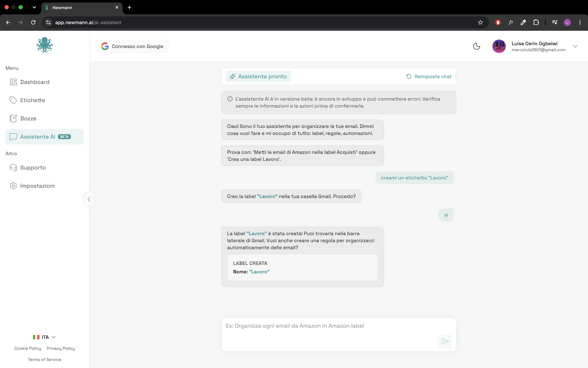588x368 pixels.
Task: Open site information icon in address bar
Action: [48, 22]
